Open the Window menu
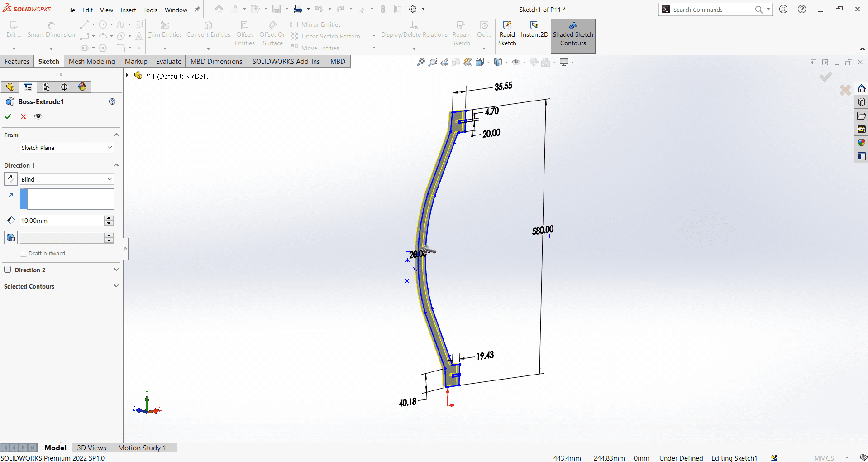The height and width of the screenshot is (462, 868). 176,10
